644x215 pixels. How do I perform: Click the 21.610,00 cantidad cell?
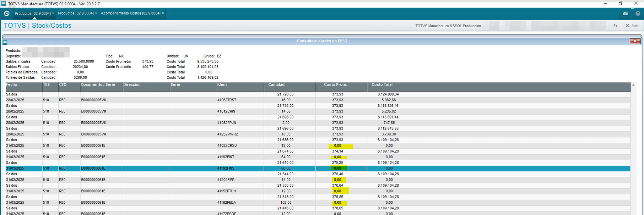coord(285,162)
